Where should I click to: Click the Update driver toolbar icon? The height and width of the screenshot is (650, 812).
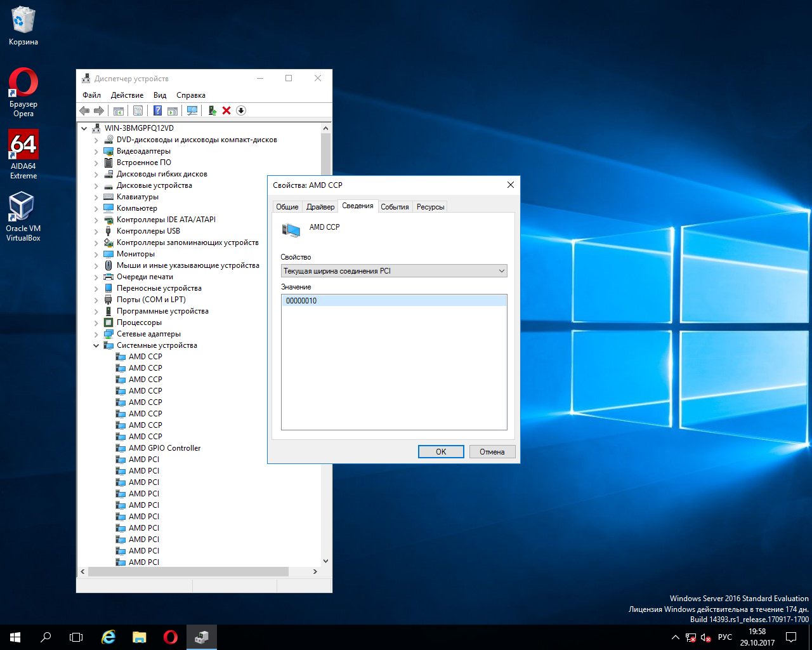pyautogui.click(x=212, y=110)
